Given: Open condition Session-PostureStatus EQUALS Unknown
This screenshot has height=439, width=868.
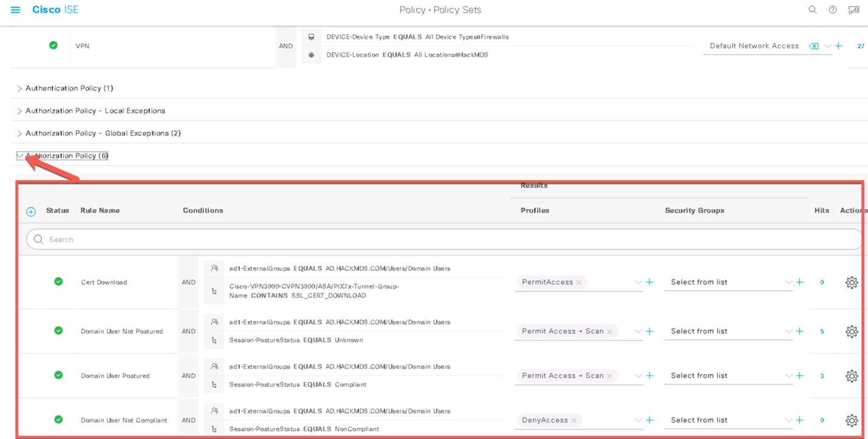Looking at the screenshot, I should [296, 340].
